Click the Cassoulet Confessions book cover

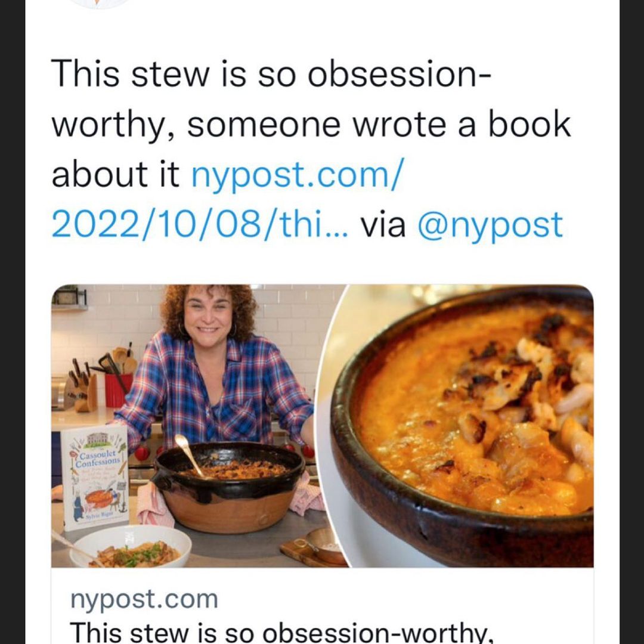95,477
